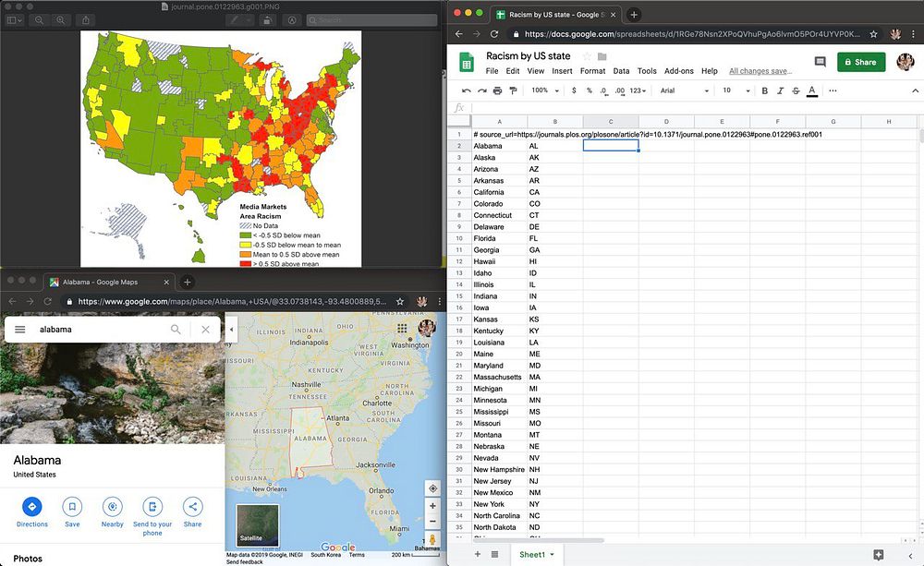Toggle italic formatting in Sheets
This screenshot has width=924, height=566.
pos(780,90)
